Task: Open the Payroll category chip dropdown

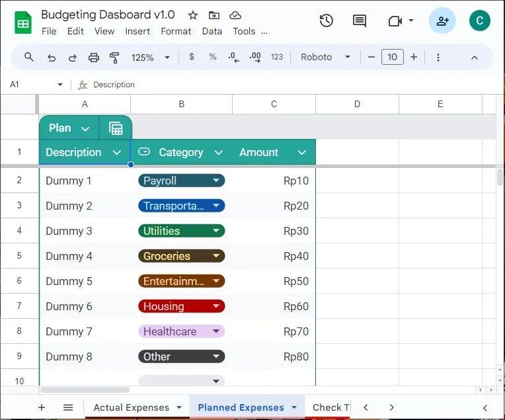Action: (x=215, y=181)
